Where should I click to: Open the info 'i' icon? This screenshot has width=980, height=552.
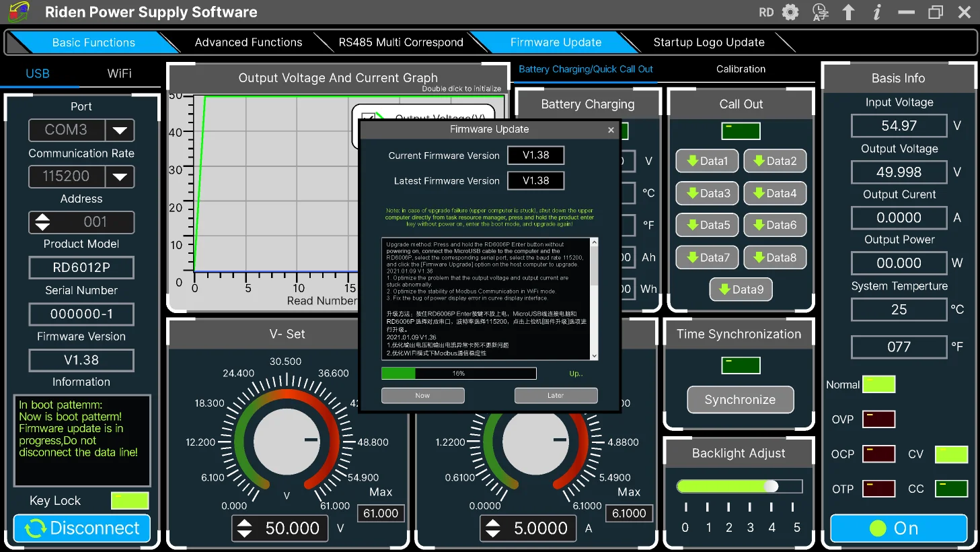876,12
